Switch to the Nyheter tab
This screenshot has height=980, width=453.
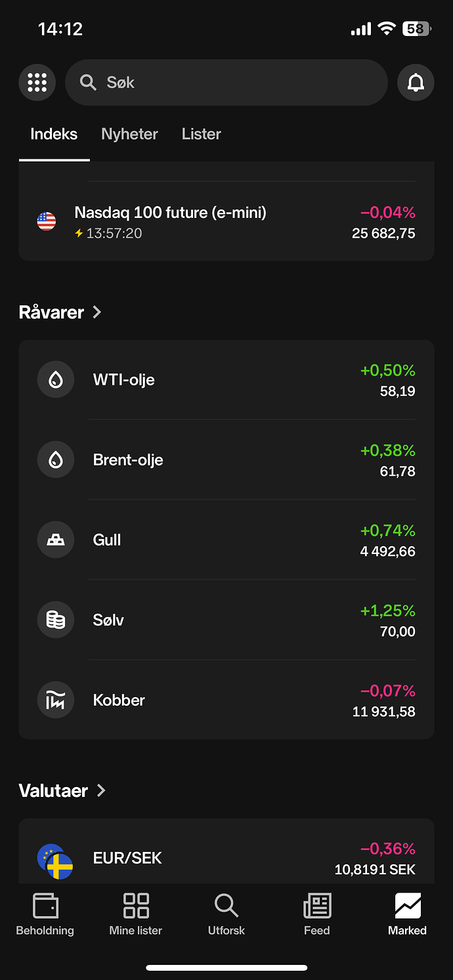129,135
